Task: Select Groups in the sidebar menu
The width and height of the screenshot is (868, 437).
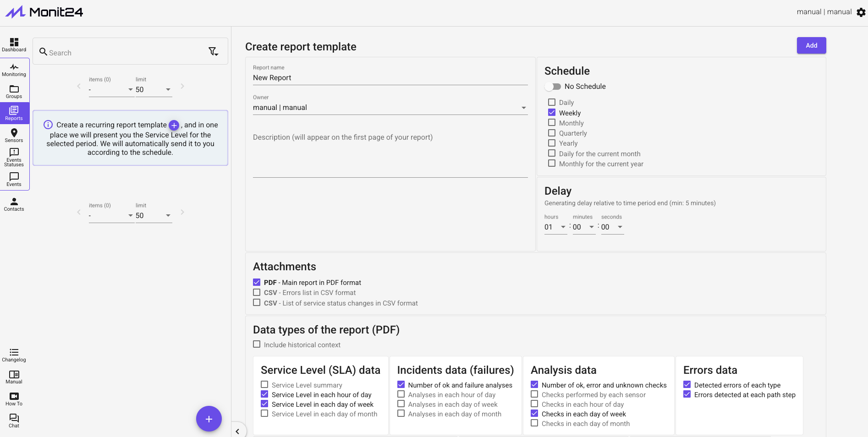Action: point(14,92)
